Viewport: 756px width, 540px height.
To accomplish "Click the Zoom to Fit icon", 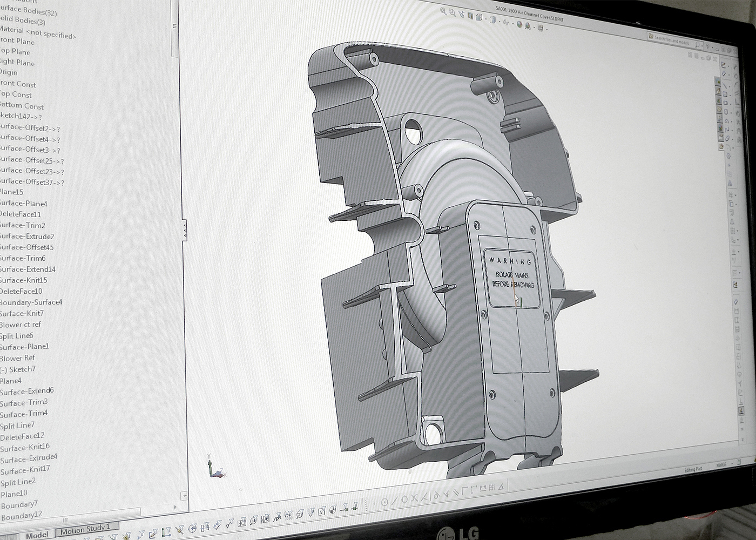I will pyautogui.click(x=443, y=11).
